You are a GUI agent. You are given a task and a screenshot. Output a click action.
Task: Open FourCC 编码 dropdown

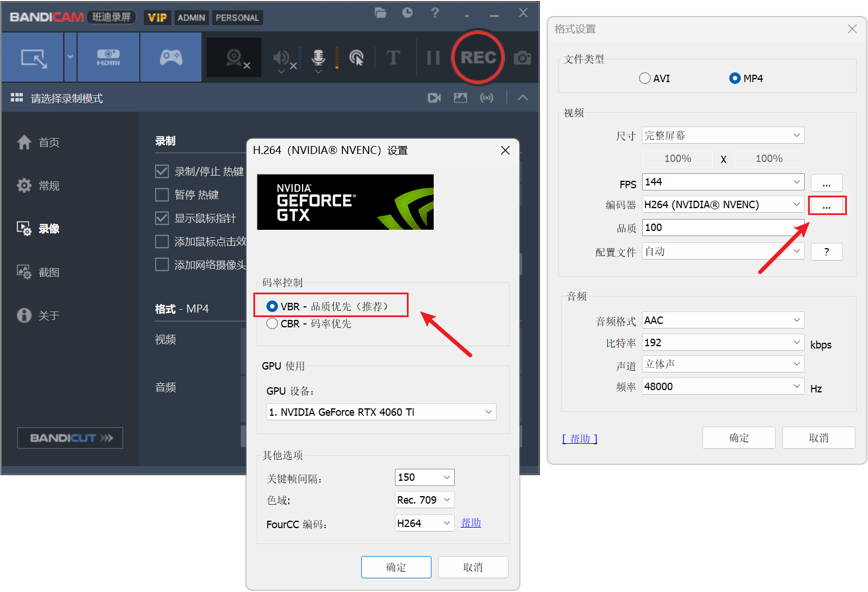[425, 523]
